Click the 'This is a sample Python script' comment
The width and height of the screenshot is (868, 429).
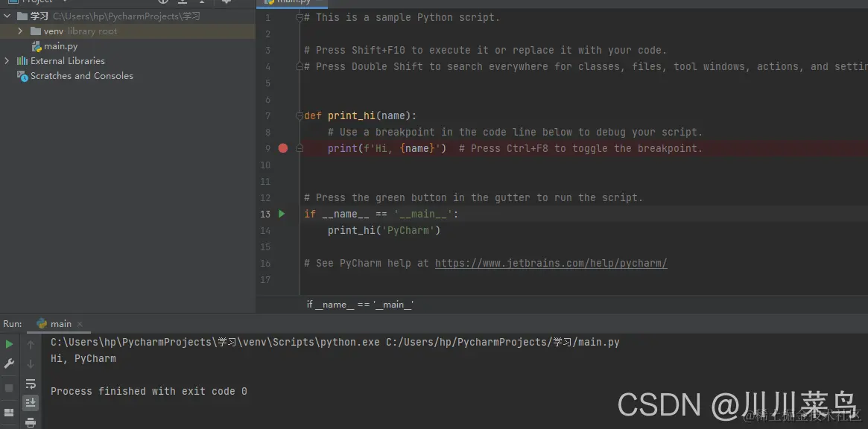(x=402, y=18)
